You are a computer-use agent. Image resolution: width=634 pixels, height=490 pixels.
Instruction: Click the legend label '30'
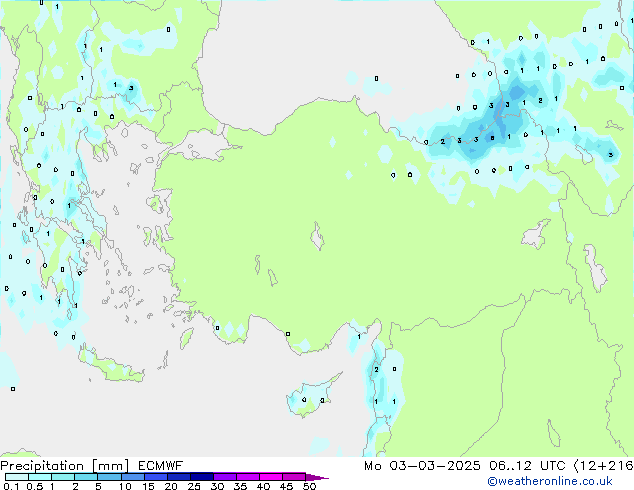217,486
